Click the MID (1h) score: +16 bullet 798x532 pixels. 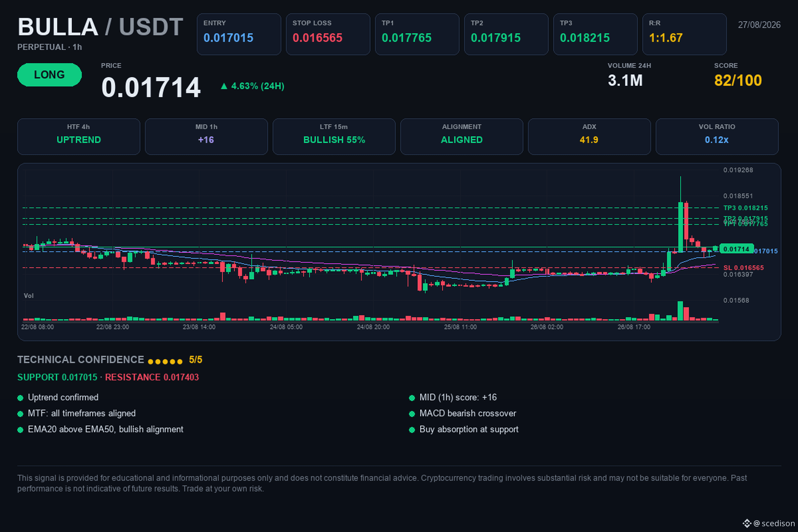[458, 397]
